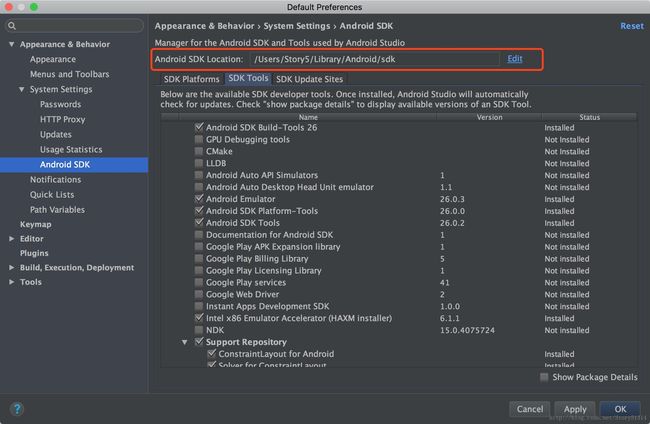Expand Build, Execution, Deployment arrow
This screenshot has width=650, height=424.
[12, 268]
